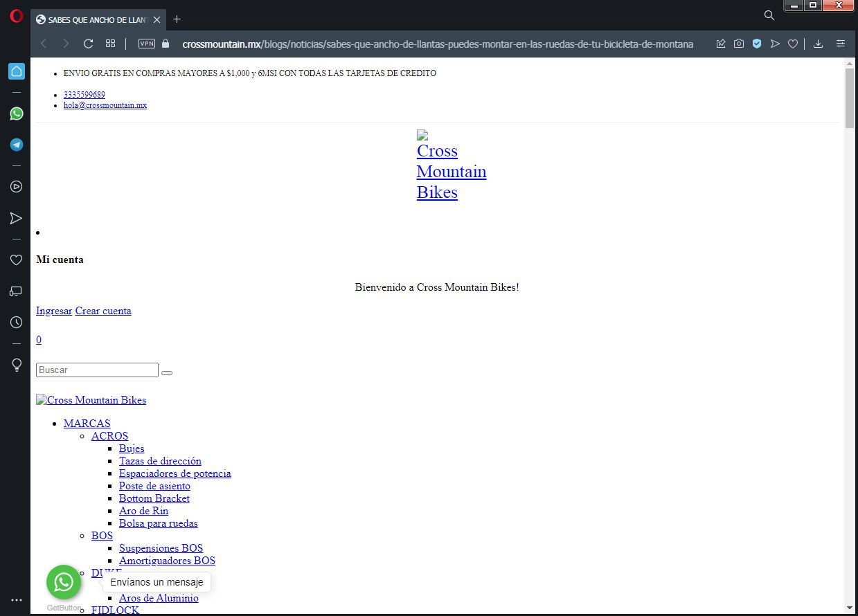Open the Easy Setup settings panel
Screen dimensions: 858x616
click(x=841, y=44)
